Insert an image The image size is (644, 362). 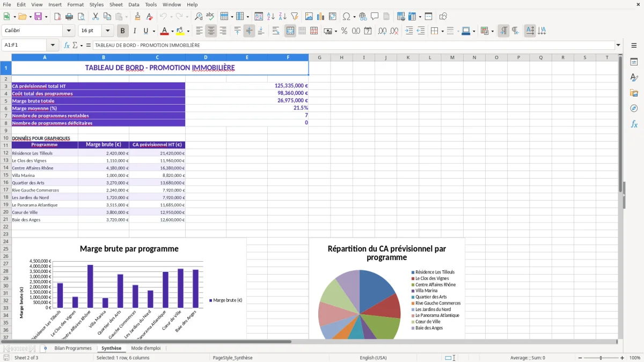pyautogui.click(x=309, y=17)
